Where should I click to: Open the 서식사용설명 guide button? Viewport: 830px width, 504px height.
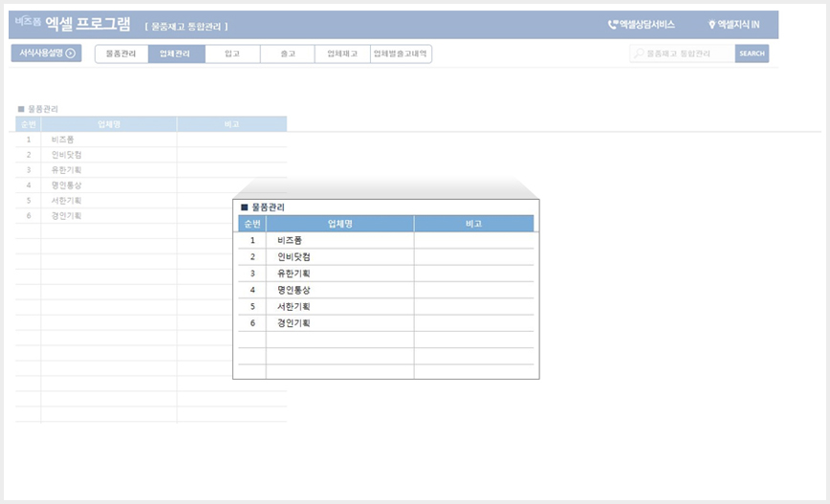pos(47,53)
